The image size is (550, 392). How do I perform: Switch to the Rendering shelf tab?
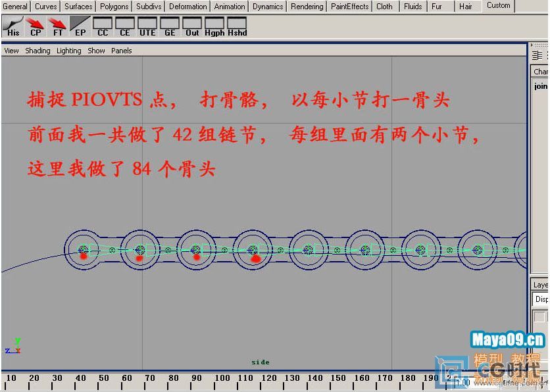point(307,7)
